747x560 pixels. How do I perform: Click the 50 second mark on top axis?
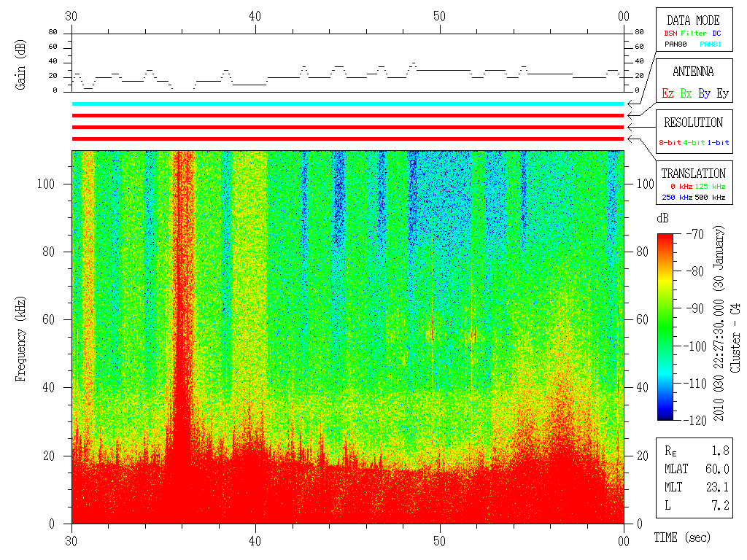[439, 16]
